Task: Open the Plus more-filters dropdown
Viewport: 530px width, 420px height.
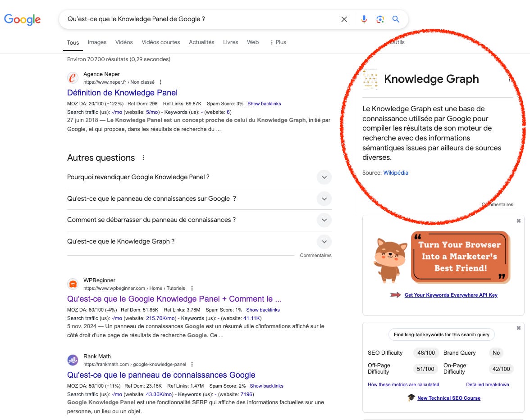Action: 278,42
